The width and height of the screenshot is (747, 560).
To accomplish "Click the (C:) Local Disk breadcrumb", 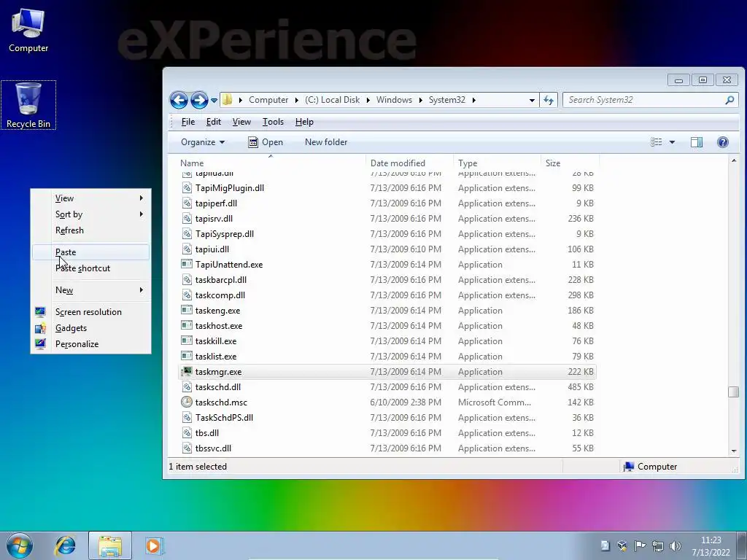I will tap(332, 100).
